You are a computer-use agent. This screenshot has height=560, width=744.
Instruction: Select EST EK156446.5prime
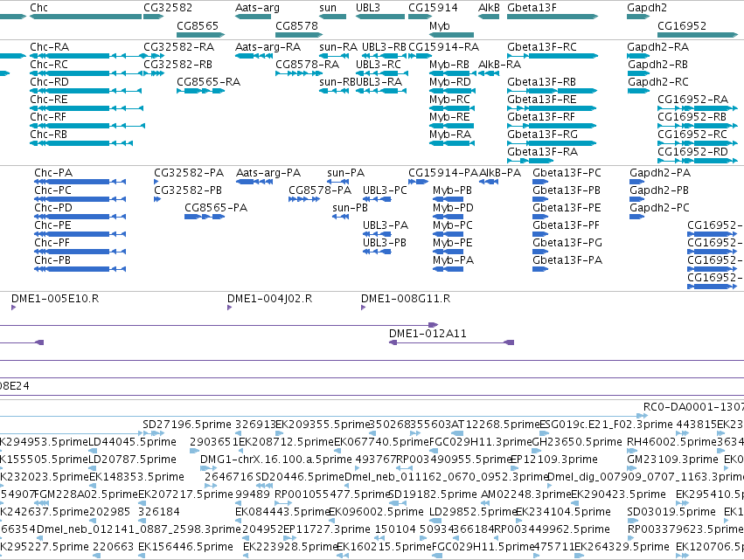click(x=142, y=556)
